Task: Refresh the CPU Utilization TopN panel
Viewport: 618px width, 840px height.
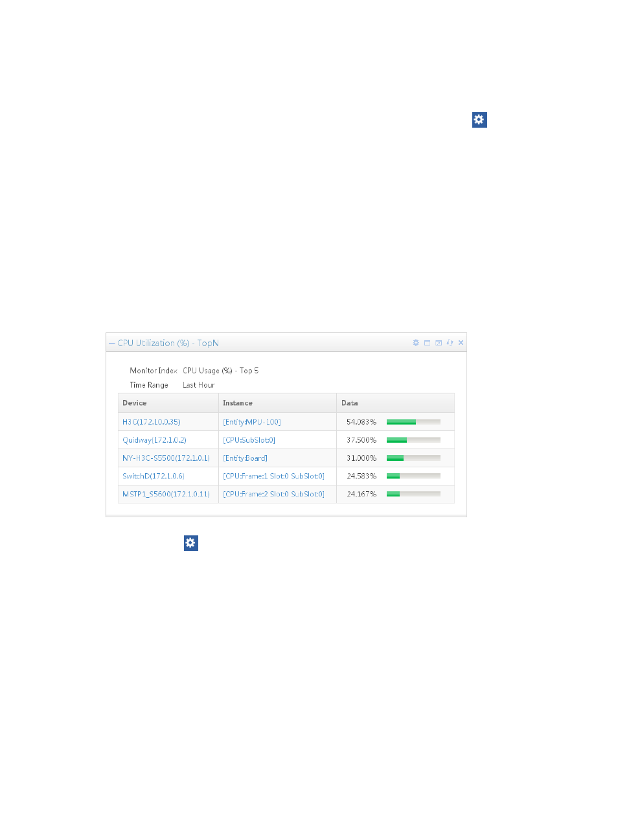Action: [450, 343]
